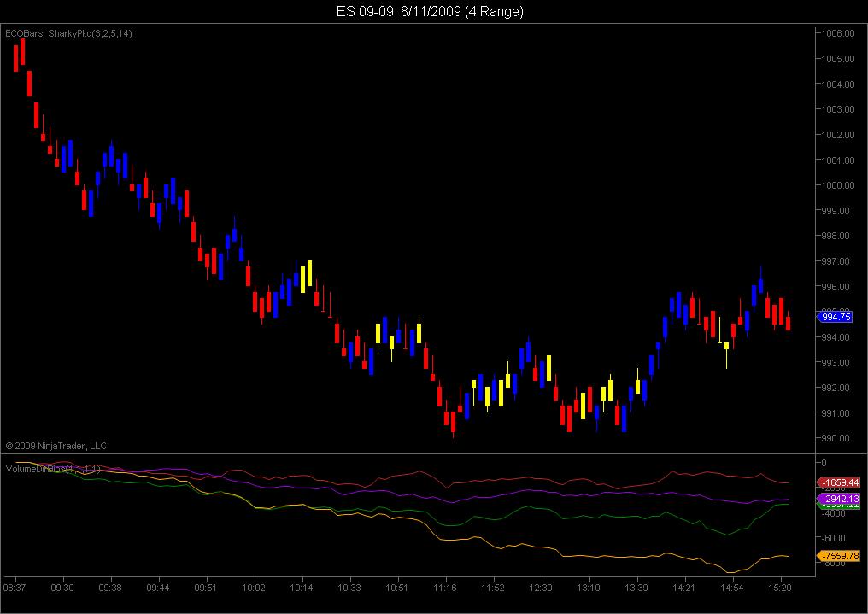
Task: Click the green value marker under -2942.13
Action: [x=839, y=506]
